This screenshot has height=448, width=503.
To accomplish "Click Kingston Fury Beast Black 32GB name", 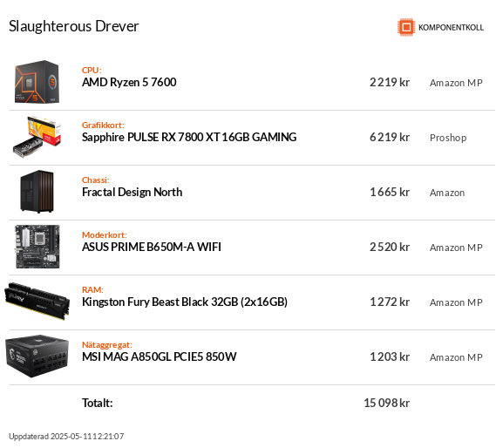I will (x=185, y=302).
